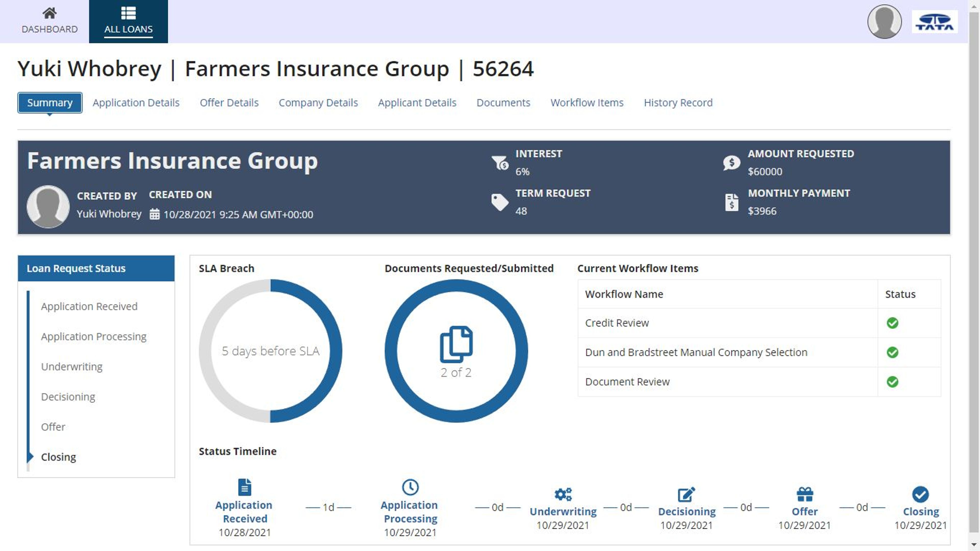The image size is (980, 551).
Task: Click Document Review workflow name
Action: point(627,382)
